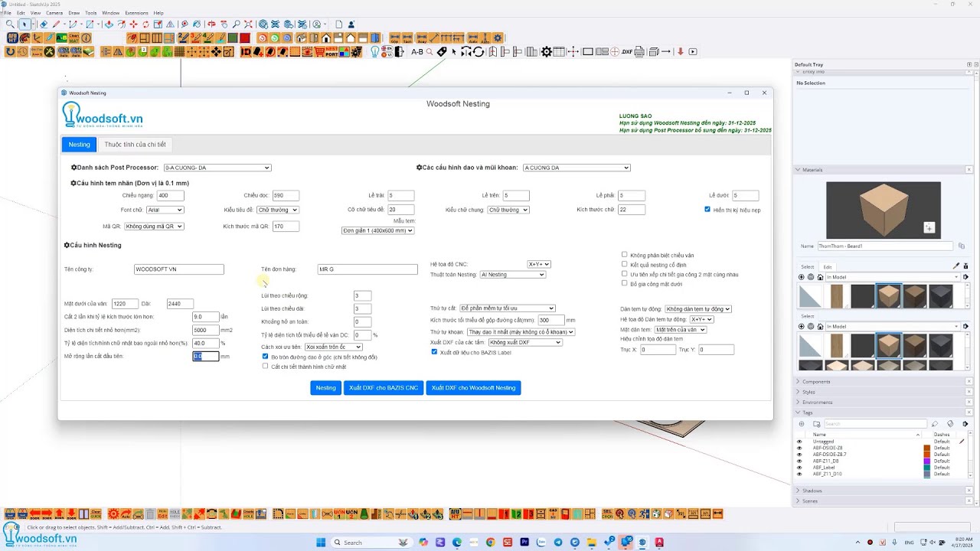Switch to 'Thuộc tính của chi tiết' tab
The height and width of the screenshot is (551, 980).
point(135,144)
